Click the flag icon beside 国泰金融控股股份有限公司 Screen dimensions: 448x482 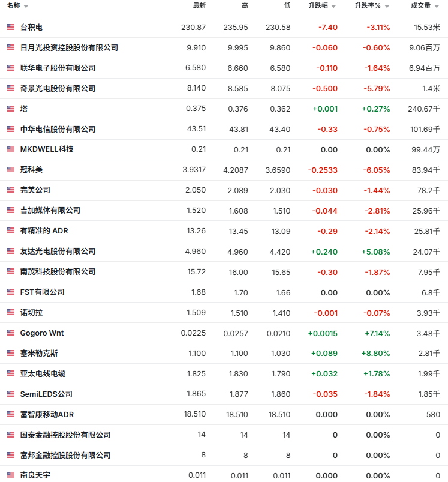pyautogui.click(x=11, y=435)
